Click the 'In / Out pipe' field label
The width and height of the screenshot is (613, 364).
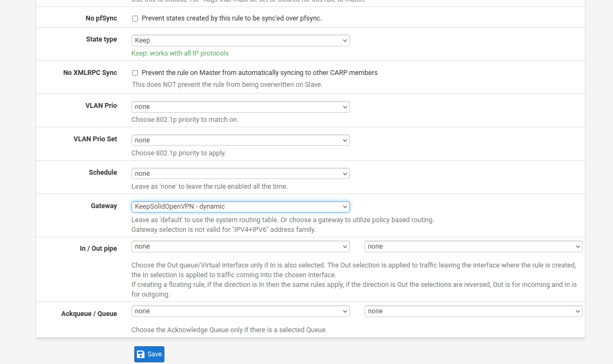(x=98, y=249)
